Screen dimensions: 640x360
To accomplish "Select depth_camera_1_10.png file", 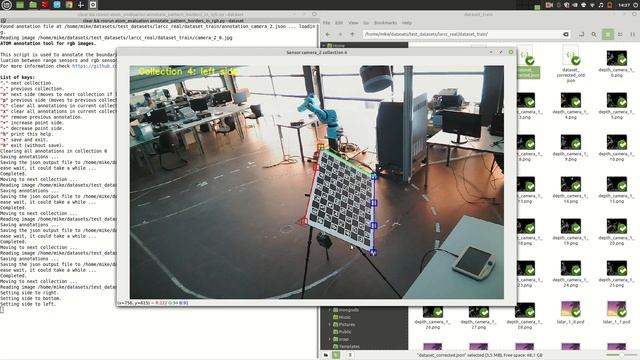I will coord(616,147).
